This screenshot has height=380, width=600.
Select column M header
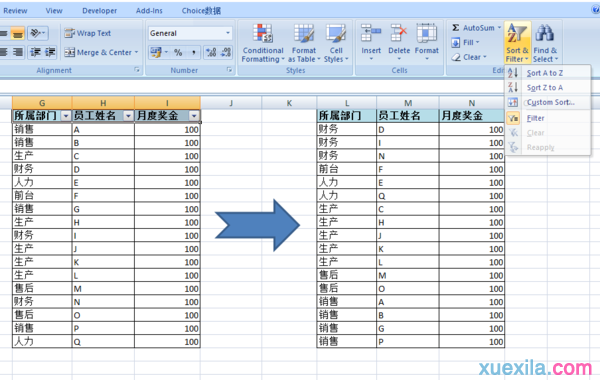coord(408,103)
